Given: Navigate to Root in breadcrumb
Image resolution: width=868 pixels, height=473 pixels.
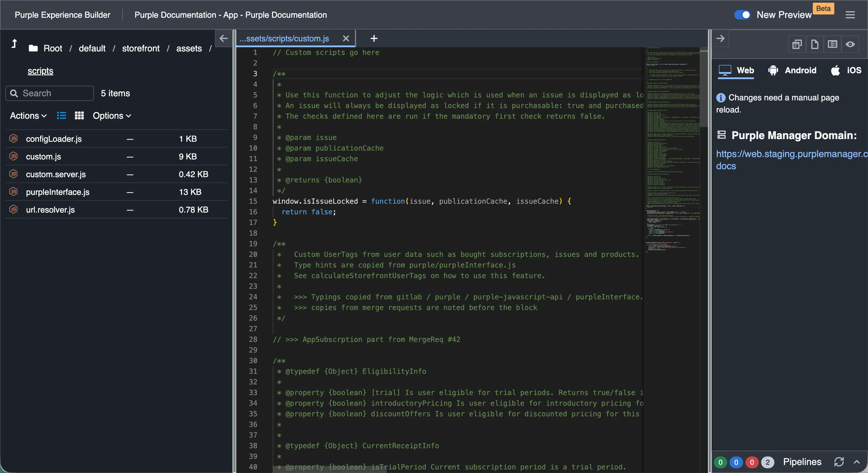Looking at the screenshot, I should tap(53, 48).
